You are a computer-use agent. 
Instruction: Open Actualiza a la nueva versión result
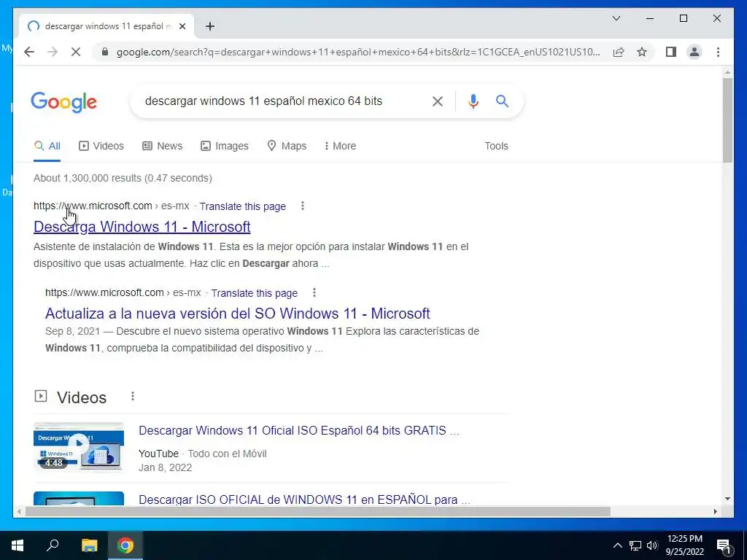click(x=237, y=314)
